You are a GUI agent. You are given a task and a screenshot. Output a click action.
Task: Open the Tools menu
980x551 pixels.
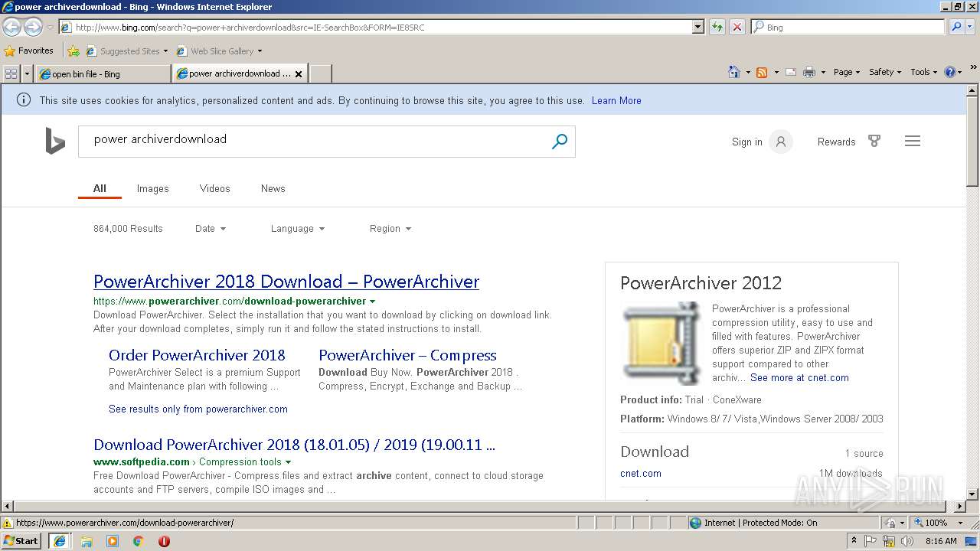[924, 72]
